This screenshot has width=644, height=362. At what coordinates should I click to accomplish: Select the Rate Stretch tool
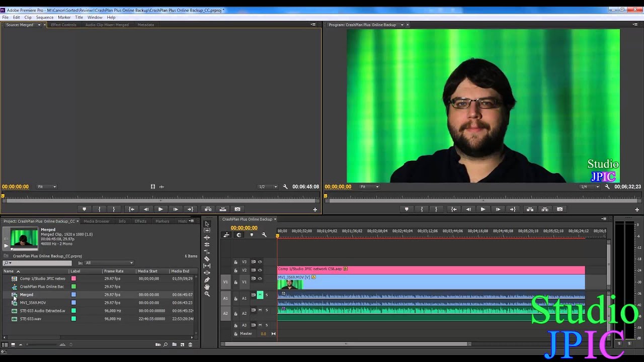click(x=207, y=252)
